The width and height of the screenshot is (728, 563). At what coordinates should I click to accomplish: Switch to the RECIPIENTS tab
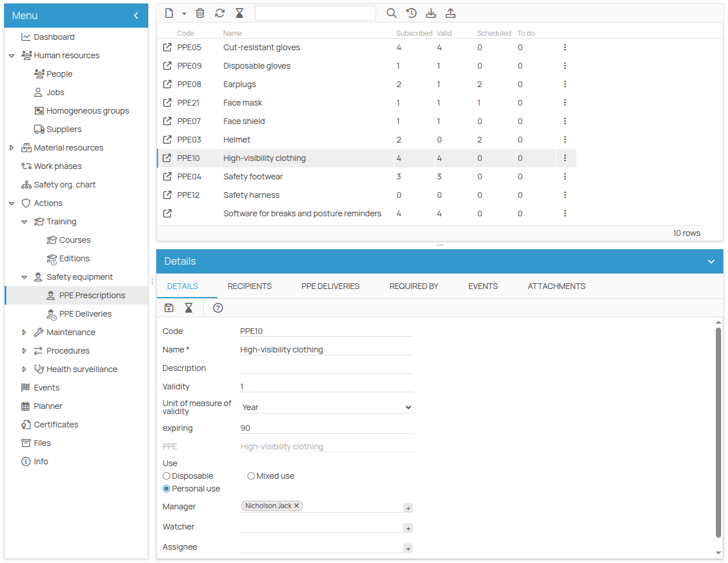250,286
